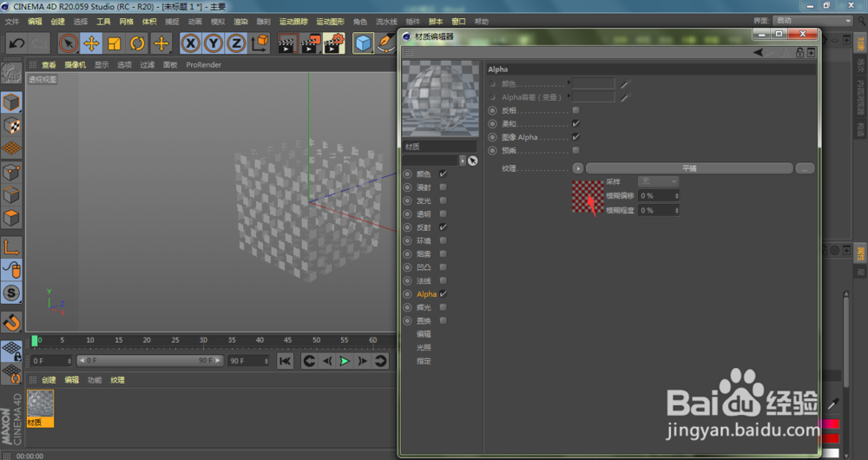Toggle Y axis lock
The image size is (868, 460).
pos(214,43)
